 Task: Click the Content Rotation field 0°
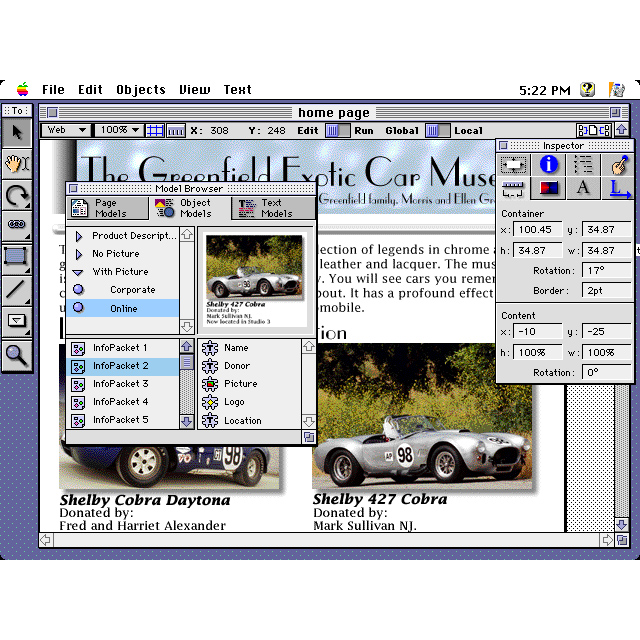607,372
